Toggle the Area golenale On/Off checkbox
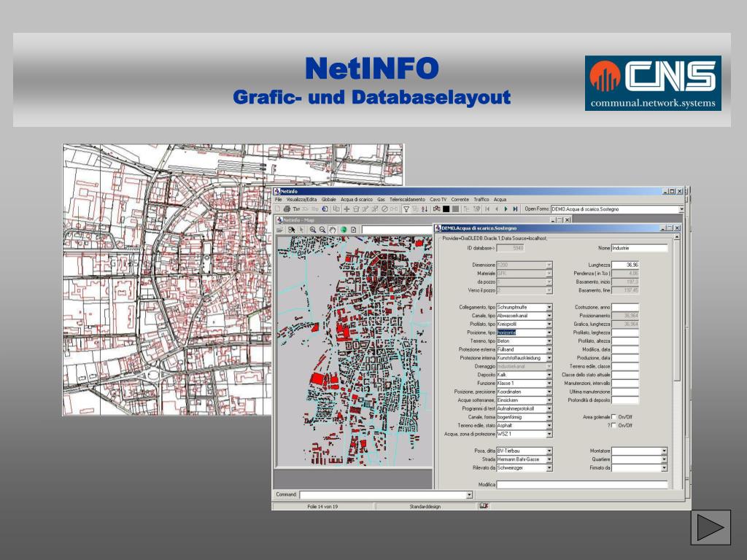The height and width of the screenshot is (560, 747). (614, 417)
